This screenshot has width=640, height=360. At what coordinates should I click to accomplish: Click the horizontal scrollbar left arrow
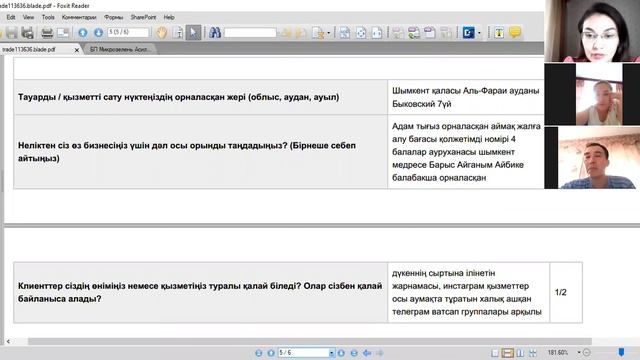pos(8,341)
